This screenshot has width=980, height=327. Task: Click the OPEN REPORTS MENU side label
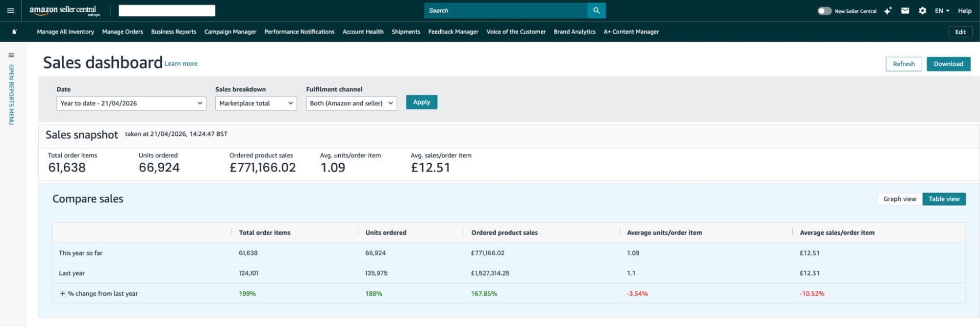coord(11,95)
